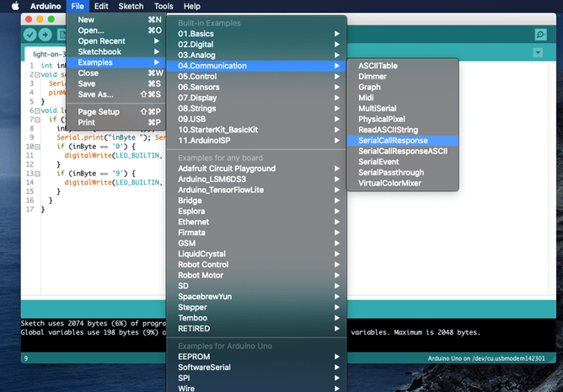Expand SpacebrewYun examples
This screenshot has width=563, height=392.
(256, 297)
